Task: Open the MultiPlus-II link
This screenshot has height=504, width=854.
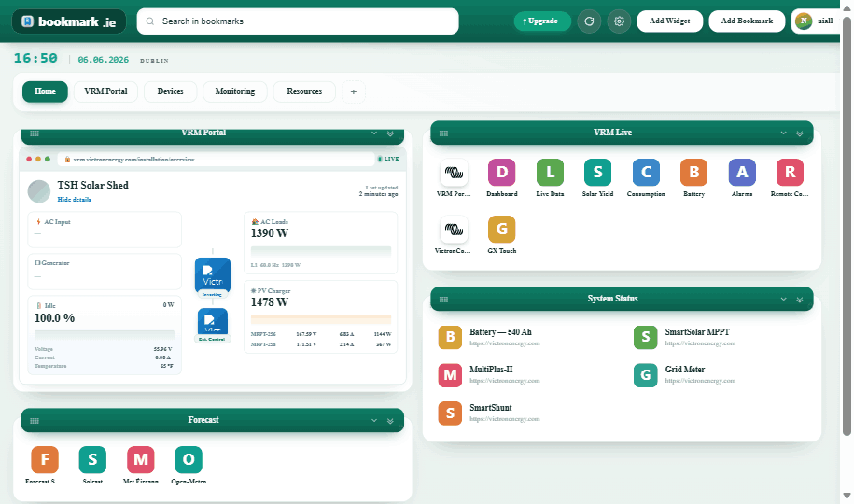Action: (x=491, y=370)
